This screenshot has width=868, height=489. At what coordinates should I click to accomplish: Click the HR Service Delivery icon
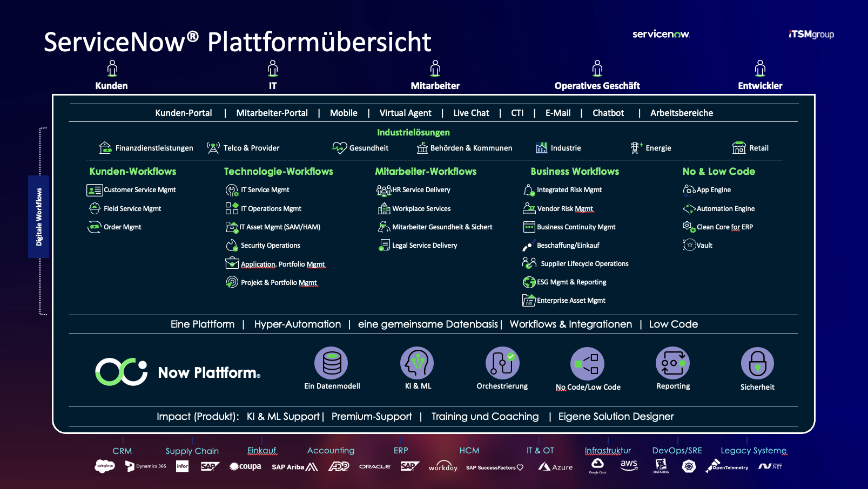click(384, 190)
